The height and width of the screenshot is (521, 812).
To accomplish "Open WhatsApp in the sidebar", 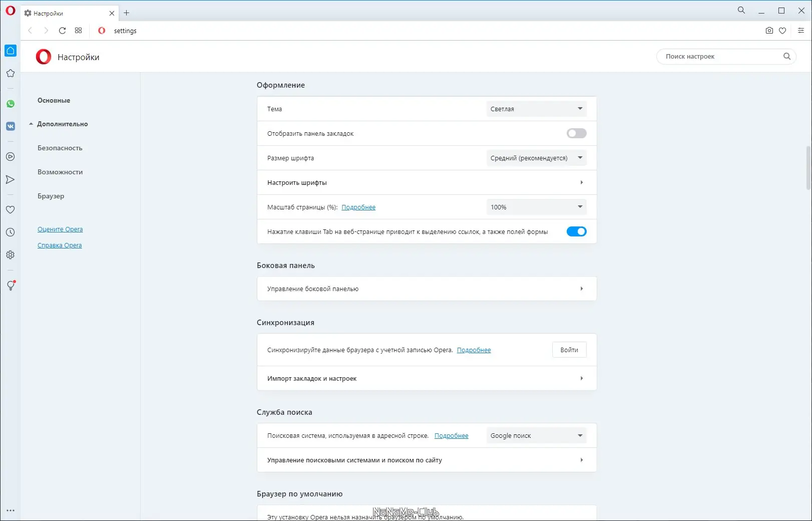I will pyautogui.click(x=11, y=104).
